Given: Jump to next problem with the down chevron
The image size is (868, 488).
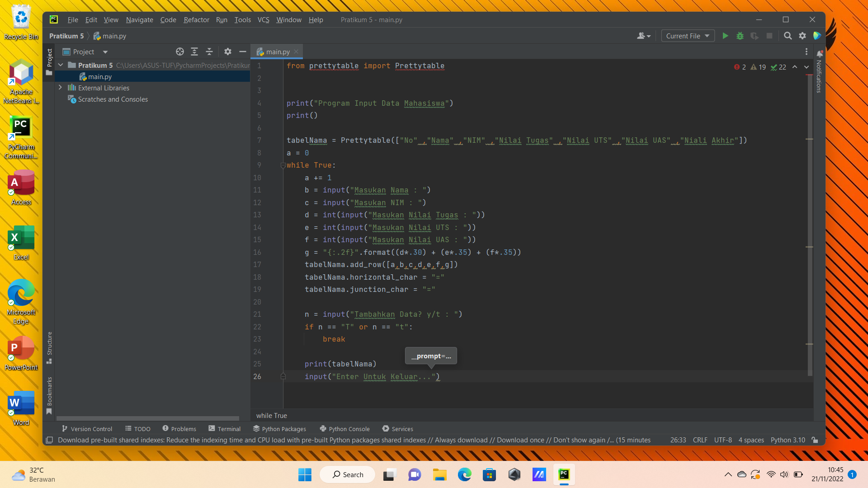Looking at the screenshot, I should [x=806, y=67].
